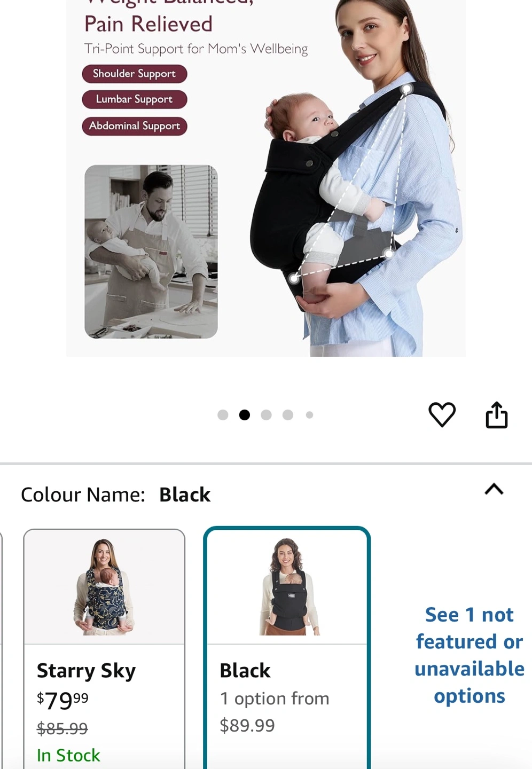The width and height of the screenshot is (532, 769).
Task: Tap the Abdominal Support badge in image
Action: coord(135,126)
